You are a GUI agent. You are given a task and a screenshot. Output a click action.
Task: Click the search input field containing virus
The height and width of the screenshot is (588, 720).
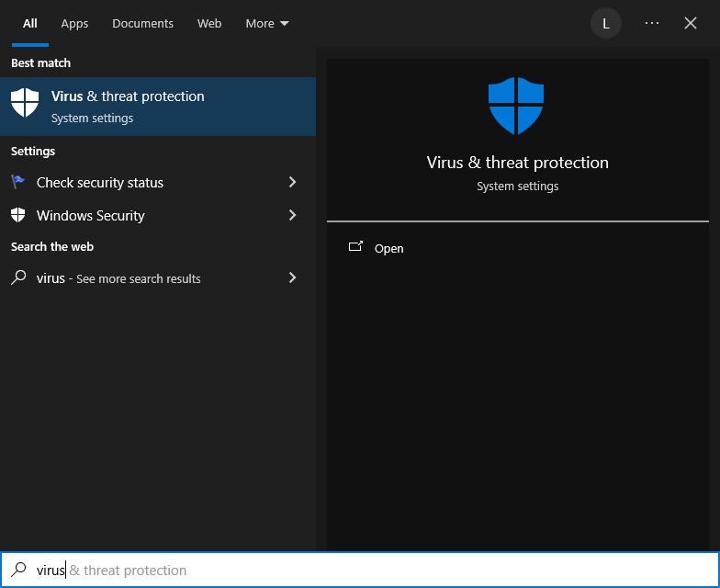360,570
